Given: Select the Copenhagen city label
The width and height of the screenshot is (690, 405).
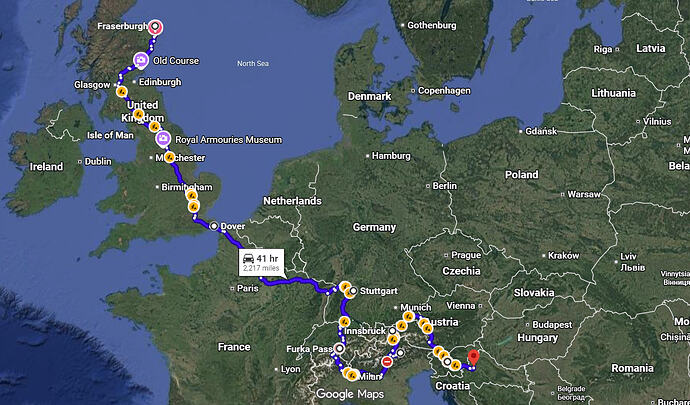Looking at the screenshot, I should [444, 91].
